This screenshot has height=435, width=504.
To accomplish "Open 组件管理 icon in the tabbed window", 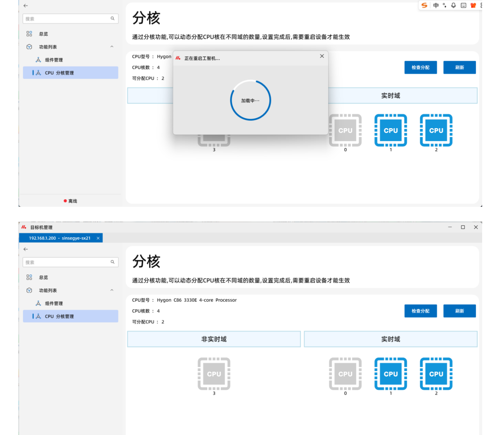I will pyautogui.click(x=38, y=303).
